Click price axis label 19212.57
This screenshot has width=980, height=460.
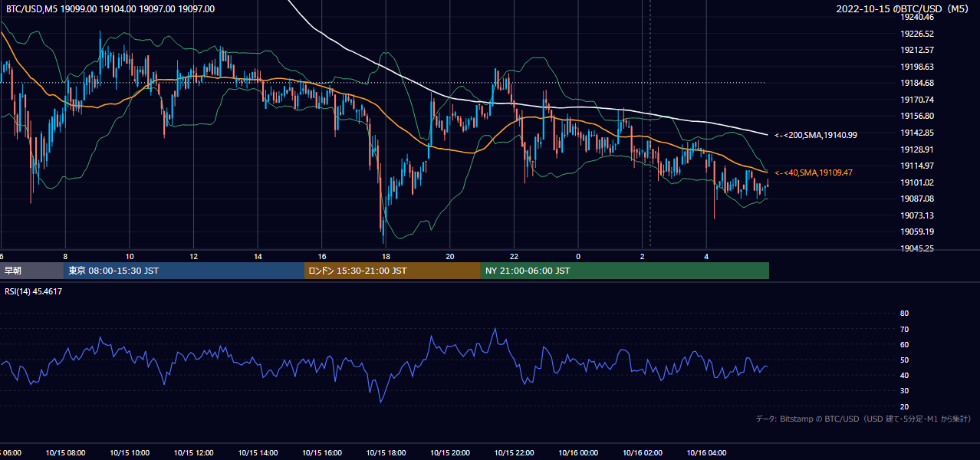[917, 50]
